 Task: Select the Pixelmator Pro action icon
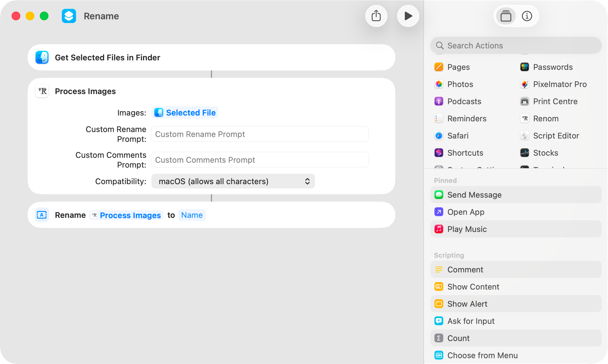click(525, 84)
